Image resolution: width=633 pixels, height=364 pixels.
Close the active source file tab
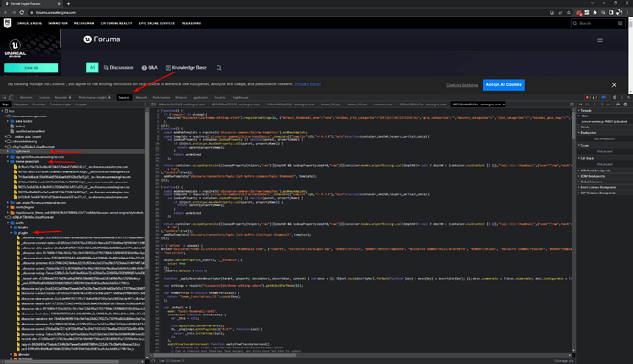(504, 105)
